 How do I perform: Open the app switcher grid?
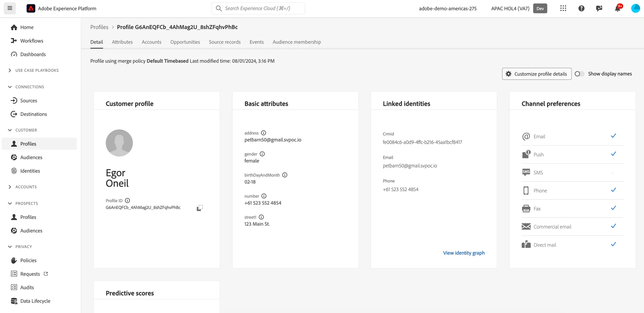(563, 8)
